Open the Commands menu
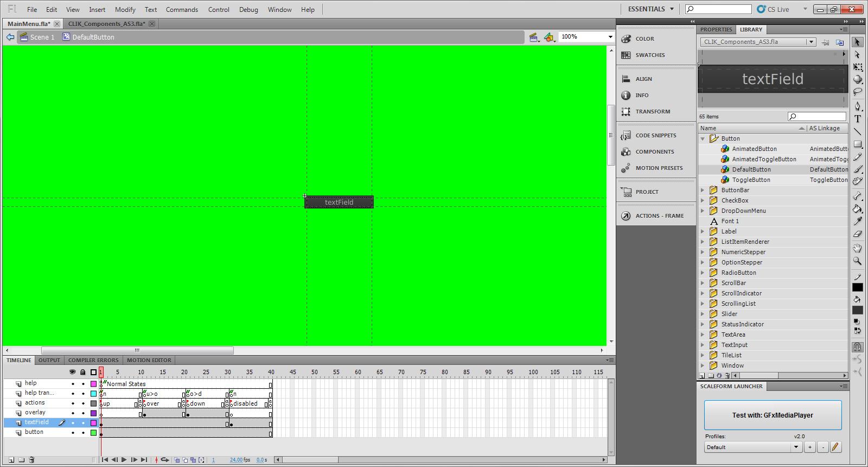Image resolution: width=868 pixels, height=467 pixels. click(182, 10)
